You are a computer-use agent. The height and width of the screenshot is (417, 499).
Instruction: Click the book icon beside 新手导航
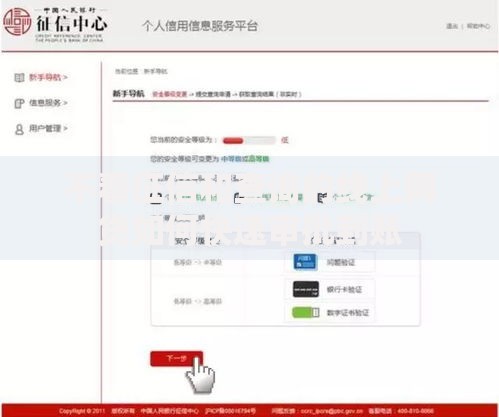pyautogui.click(x=19, y=78)
